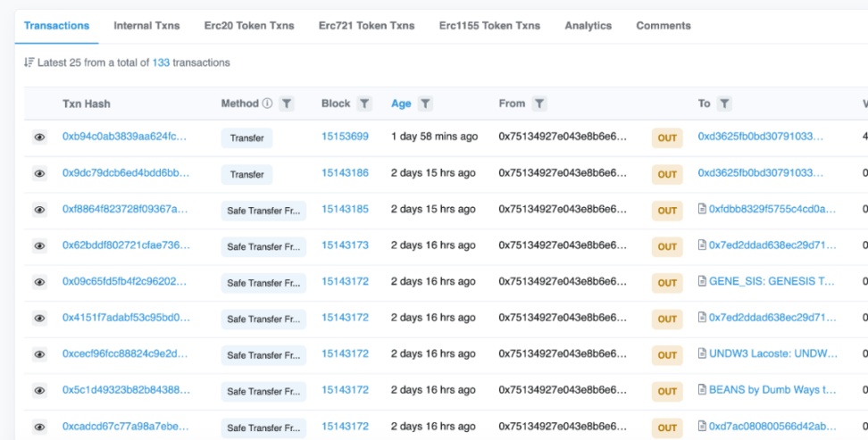The image size is (868, 440).
Task: Open transaction hash 0x9dc79dcb6ed4bdd6bb link
Action: point(125,173)
